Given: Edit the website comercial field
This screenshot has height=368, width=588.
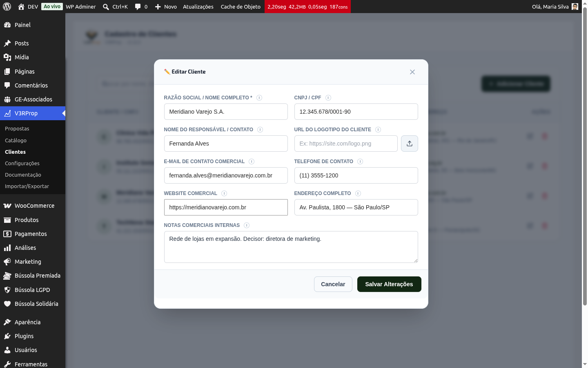Looking at the screenshot, I should (x=226, y=207).
